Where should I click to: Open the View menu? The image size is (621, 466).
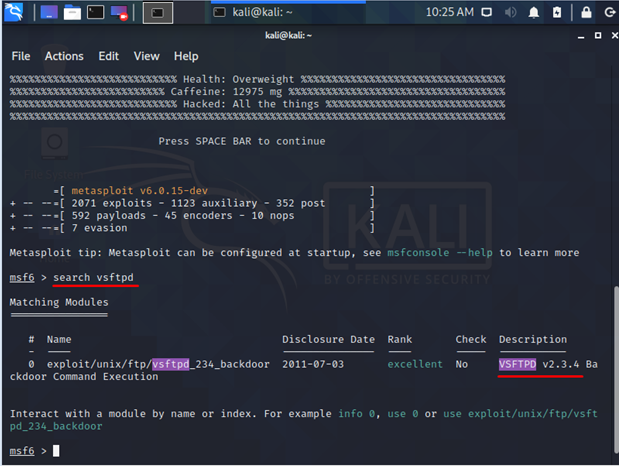click(147, 56)
